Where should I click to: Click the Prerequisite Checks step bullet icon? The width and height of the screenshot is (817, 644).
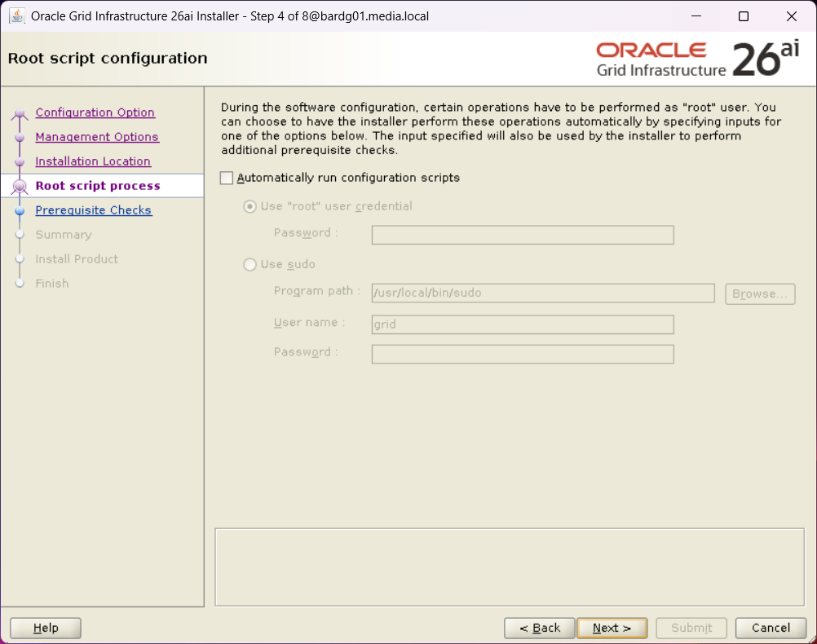(20, 210)
